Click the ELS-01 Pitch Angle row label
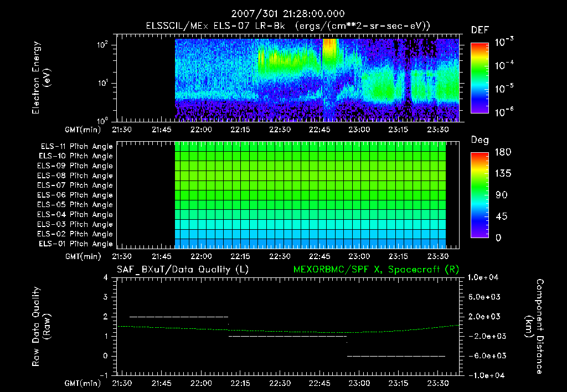 point(76,244)
